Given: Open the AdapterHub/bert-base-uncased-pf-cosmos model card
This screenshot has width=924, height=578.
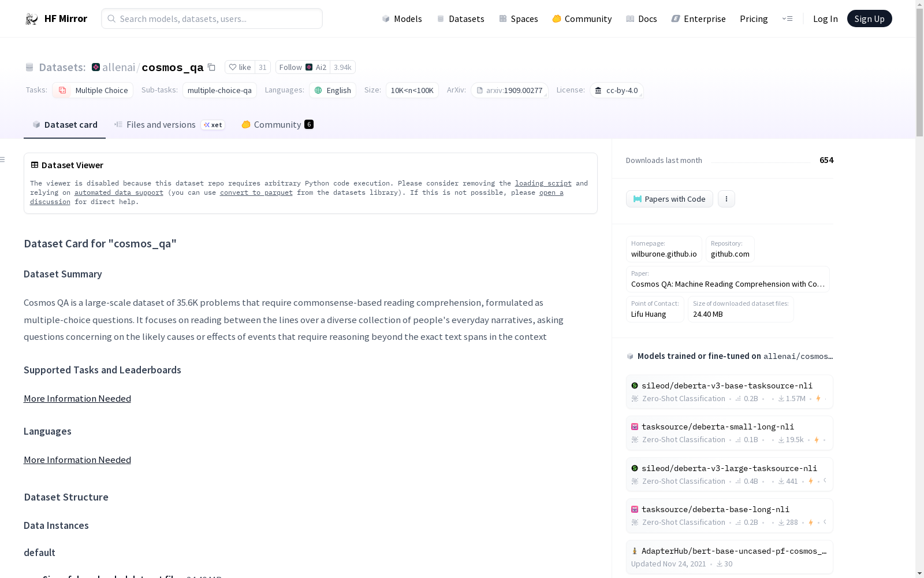Looking at the screenshot, I should click(729, 557).
